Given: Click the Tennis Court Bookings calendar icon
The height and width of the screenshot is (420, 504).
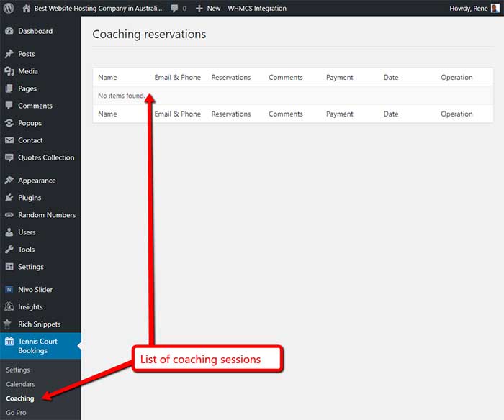Looking at the screenshot, I should coord(9,342).
